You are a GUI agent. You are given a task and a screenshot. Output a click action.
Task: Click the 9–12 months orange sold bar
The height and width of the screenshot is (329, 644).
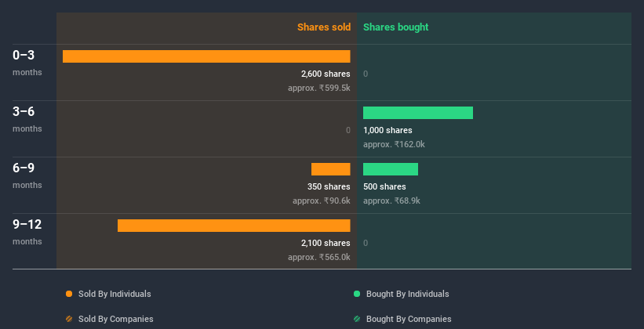234,226
